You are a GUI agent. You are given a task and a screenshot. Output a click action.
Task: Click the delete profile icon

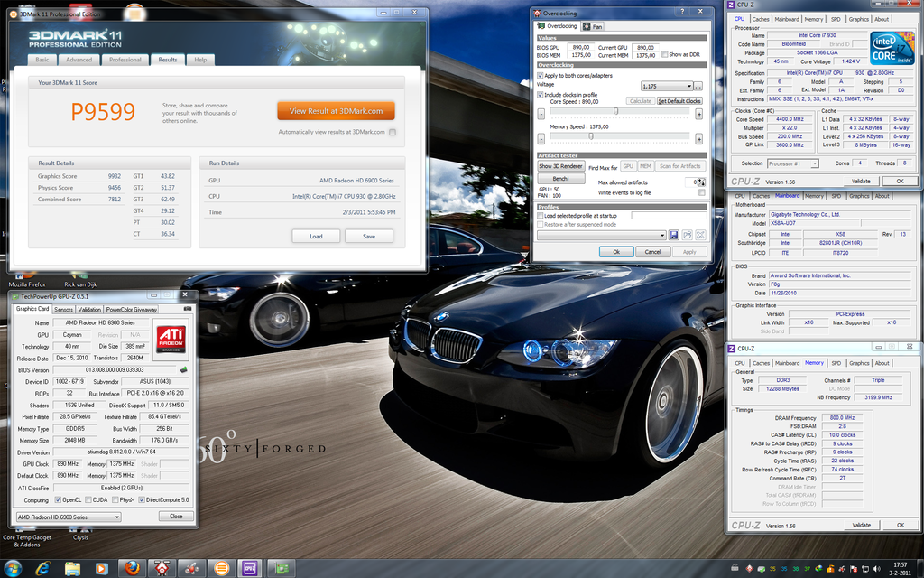pos(699,235)
